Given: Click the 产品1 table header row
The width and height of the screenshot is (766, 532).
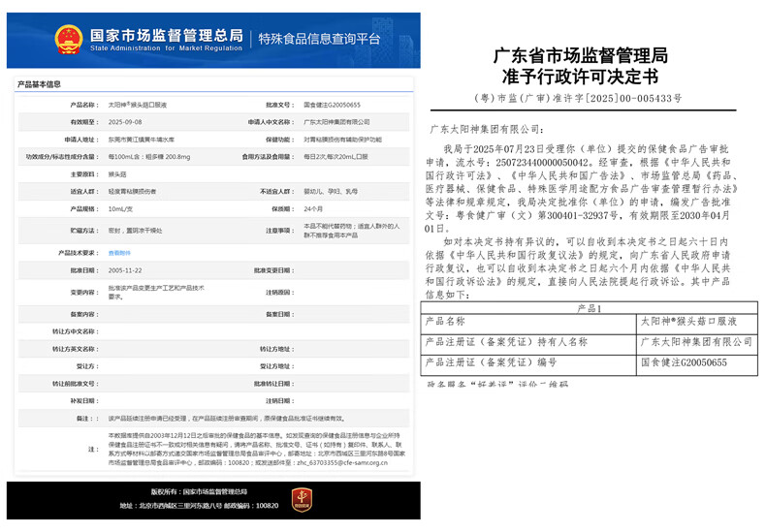Looking at the screenshot, I should [589, 308].
